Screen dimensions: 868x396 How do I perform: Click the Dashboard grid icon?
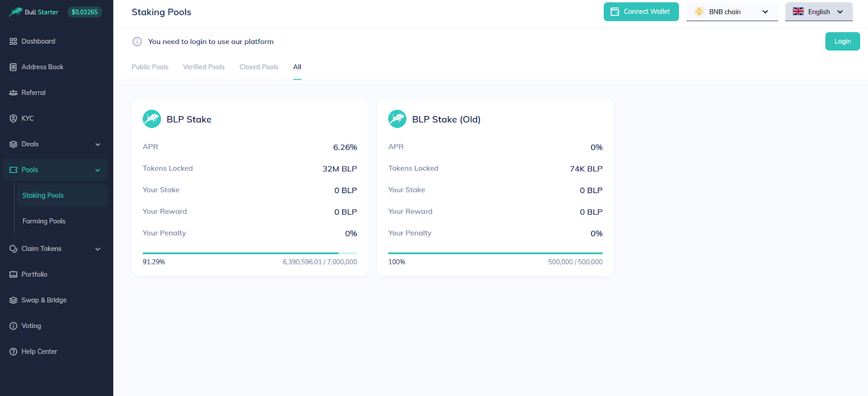(14, 41)
